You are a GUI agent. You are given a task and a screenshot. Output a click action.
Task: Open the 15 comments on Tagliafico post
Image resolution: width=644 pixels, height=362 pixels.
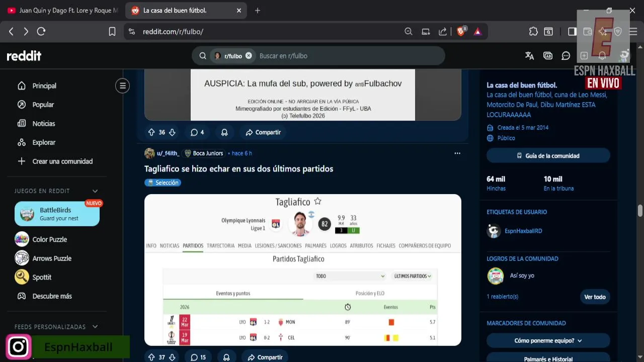click(x=198, y=357)
